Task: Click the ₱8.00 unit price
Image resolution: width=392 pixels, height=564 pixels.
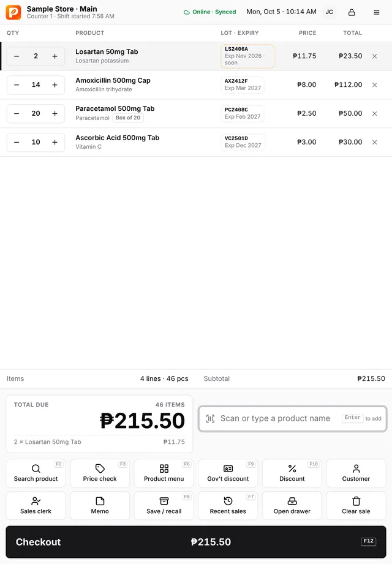Action: pyautogui.click(x=307, y=85)
